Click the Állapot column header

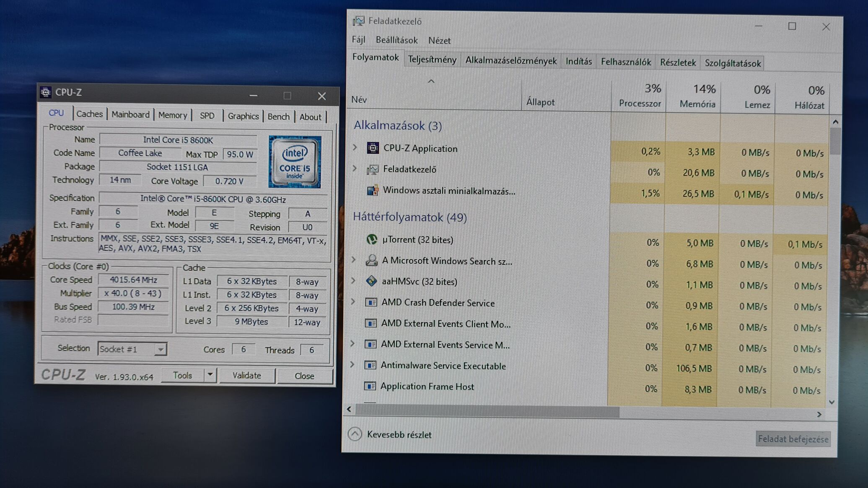(x=566, y=96)
